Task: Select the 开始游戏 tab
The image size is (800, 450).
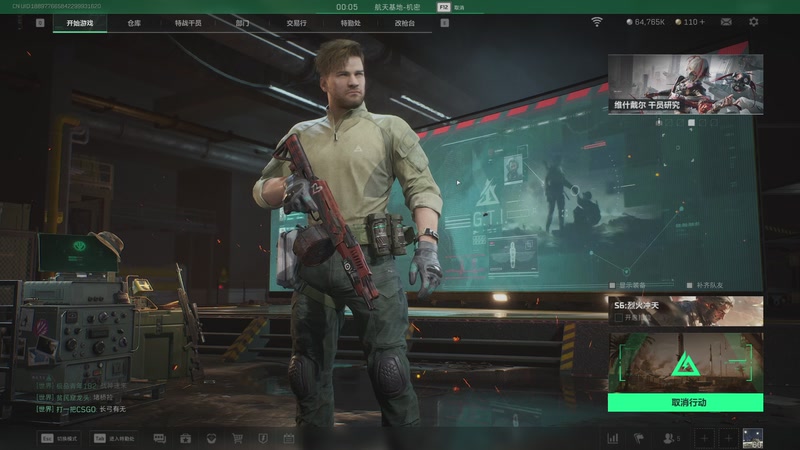Action: pos(80,23)
